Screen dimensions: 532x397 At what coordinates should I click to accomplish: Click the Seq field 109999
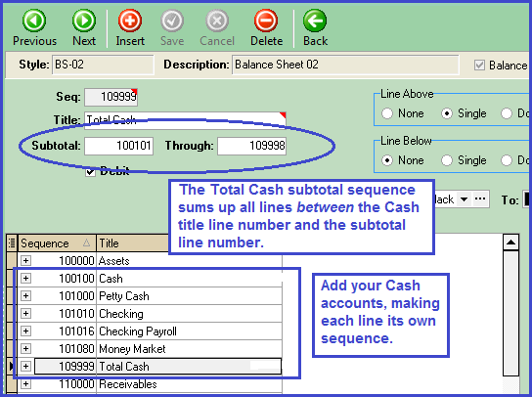click(x=111, y=97)
